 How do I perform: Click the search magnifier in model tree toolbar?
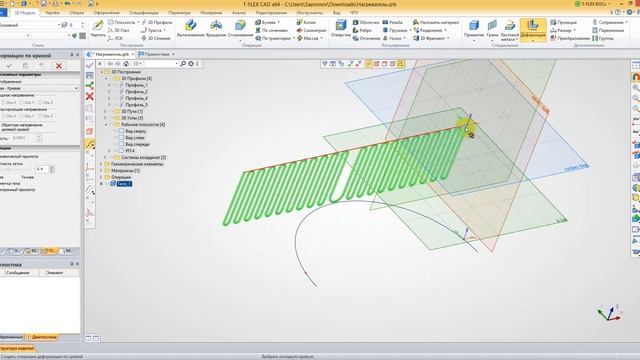click(183, 64)
